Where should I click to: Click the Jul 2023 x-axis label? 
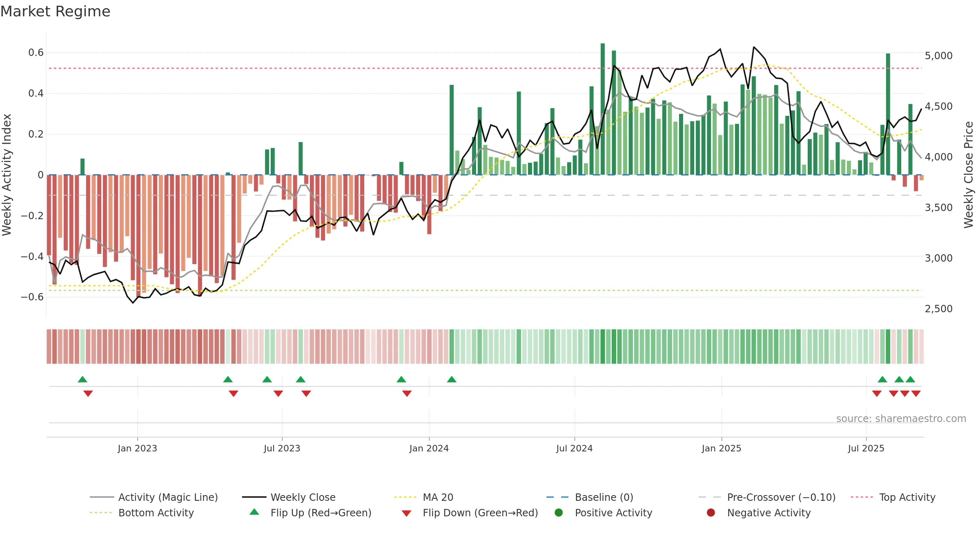[282, 448]
